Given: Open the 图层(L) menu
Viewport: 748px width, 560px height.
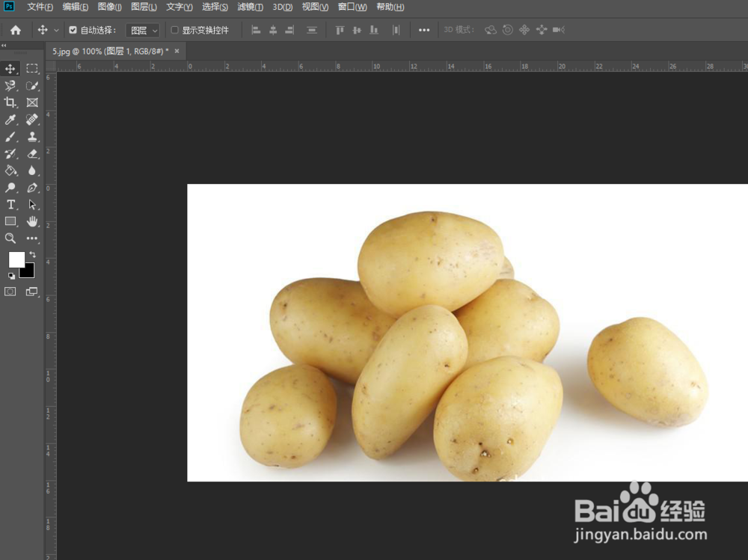Looking at the screenshot, I should tap(144, 7).
